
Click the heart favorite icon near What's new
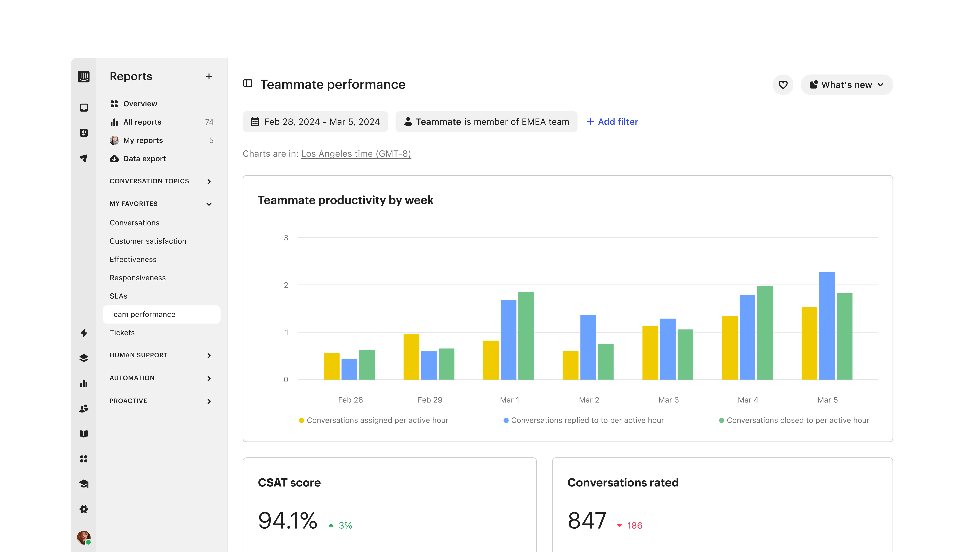(x=783, y=85)
